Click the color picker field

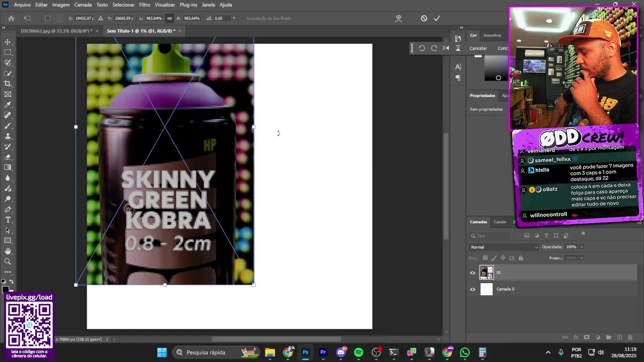(496, 68)
